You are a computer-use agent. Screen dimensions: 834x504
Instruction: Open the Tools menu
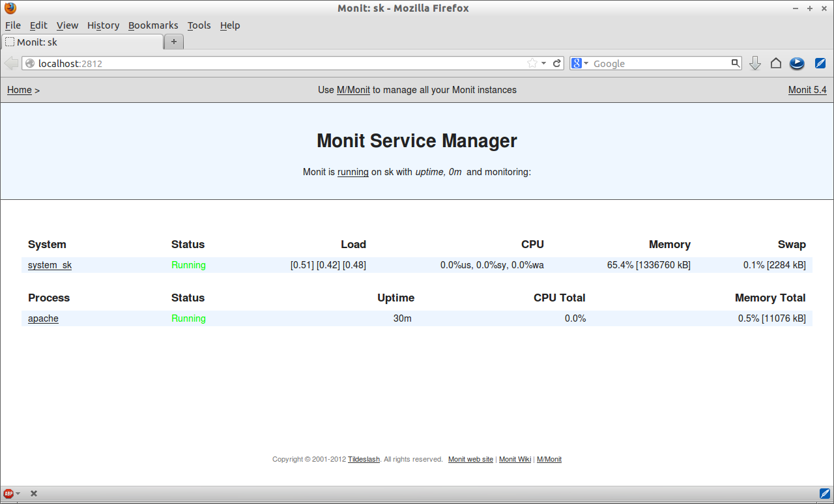tap(199, 25)
